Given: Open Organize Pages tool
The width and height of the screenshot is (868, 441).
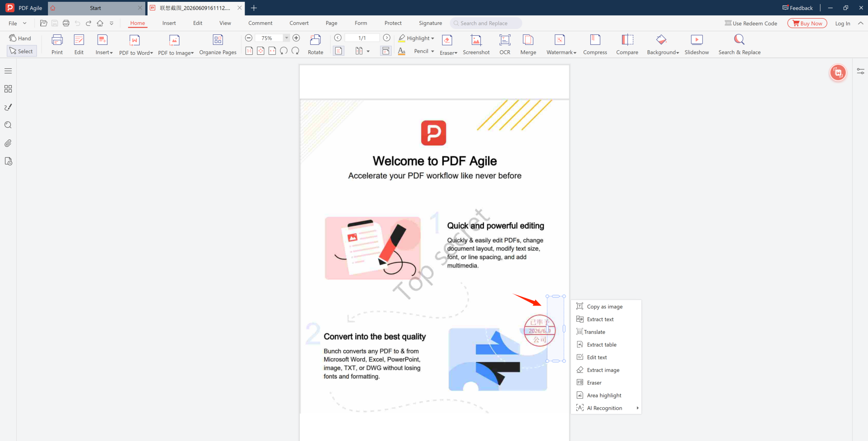Looking at the screenshot, I should coord(218,44).
